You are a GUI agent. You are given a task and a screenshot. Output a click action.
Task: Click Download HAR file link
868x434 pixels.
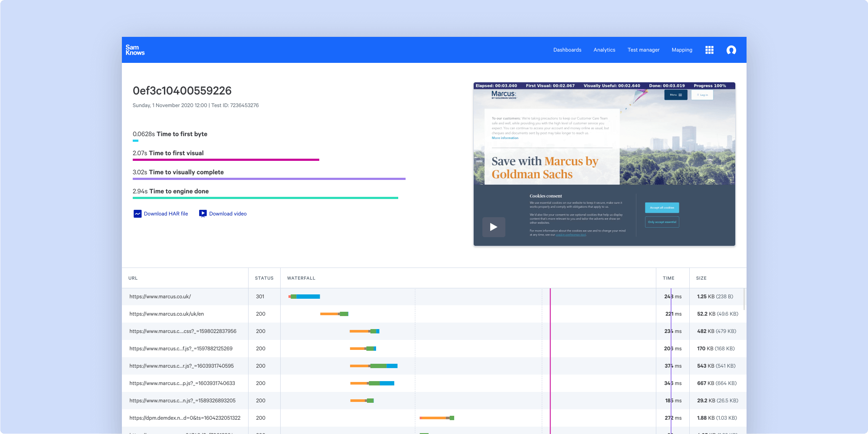pyautogui.click(x=166, y=214)
